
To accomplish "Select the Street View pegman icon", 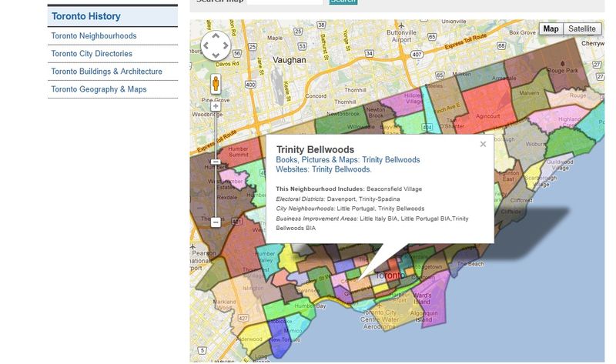I will (x=216, y=84).
